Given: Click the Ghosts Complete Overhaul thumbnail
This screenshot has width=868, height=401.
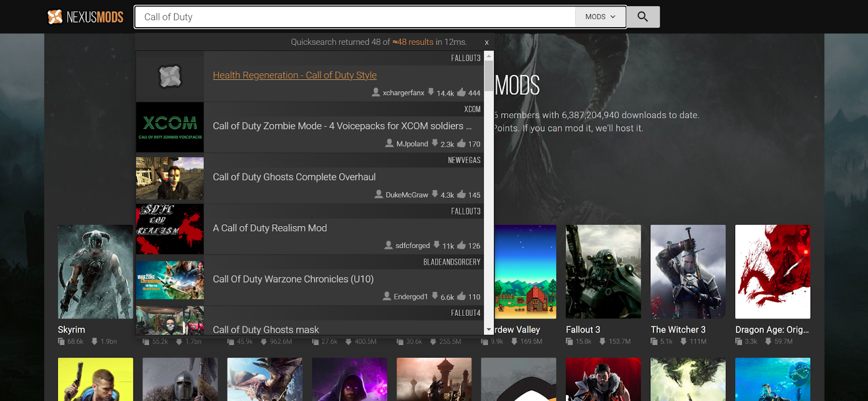Looking at the screenshot, I should pos(170,178).
